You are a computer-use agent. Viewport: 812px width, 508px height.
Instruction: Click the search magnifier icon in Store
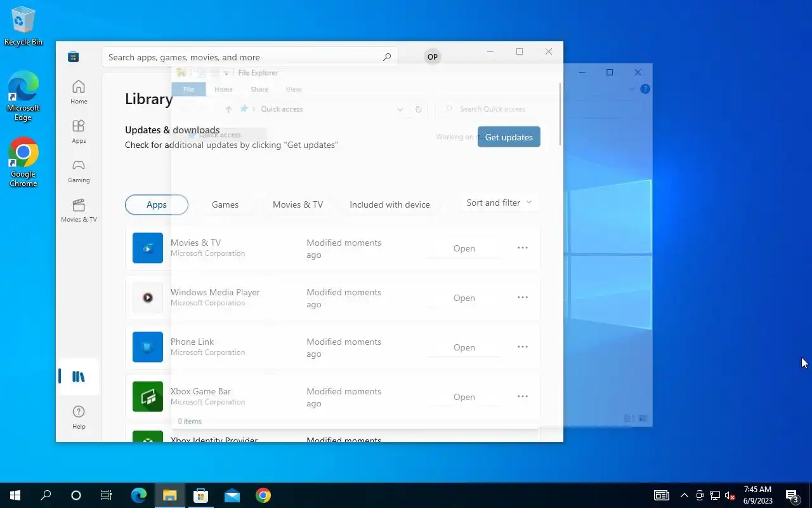click(x=387, y=57)
